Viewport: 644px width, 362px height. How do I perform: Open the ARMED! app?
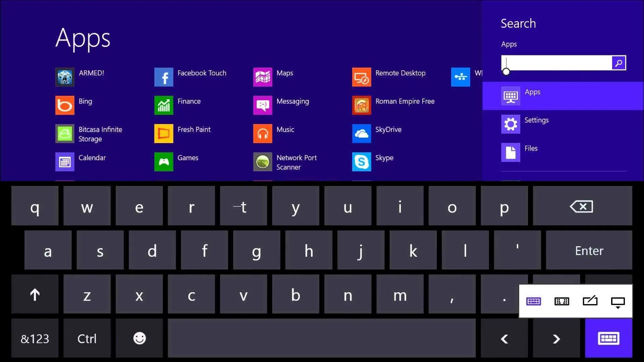pyautogui.click(x=65, y=77)
